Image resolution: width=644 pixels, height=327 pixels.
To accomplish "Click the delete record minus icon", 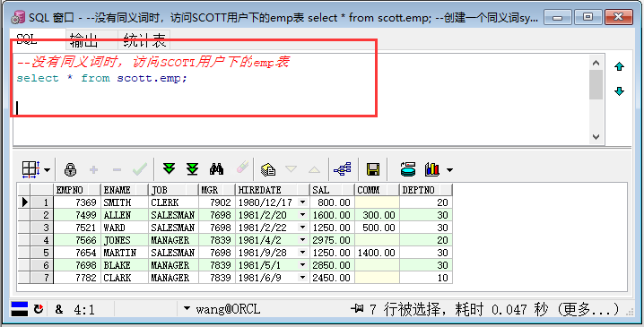I will coord(117,170).
